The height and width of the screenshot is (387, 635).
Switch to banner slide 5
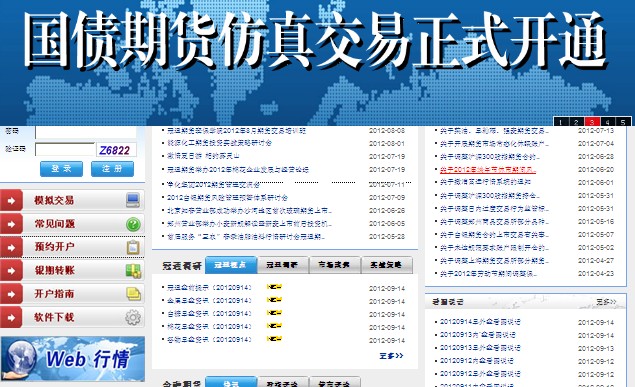[x=623, y=122]
